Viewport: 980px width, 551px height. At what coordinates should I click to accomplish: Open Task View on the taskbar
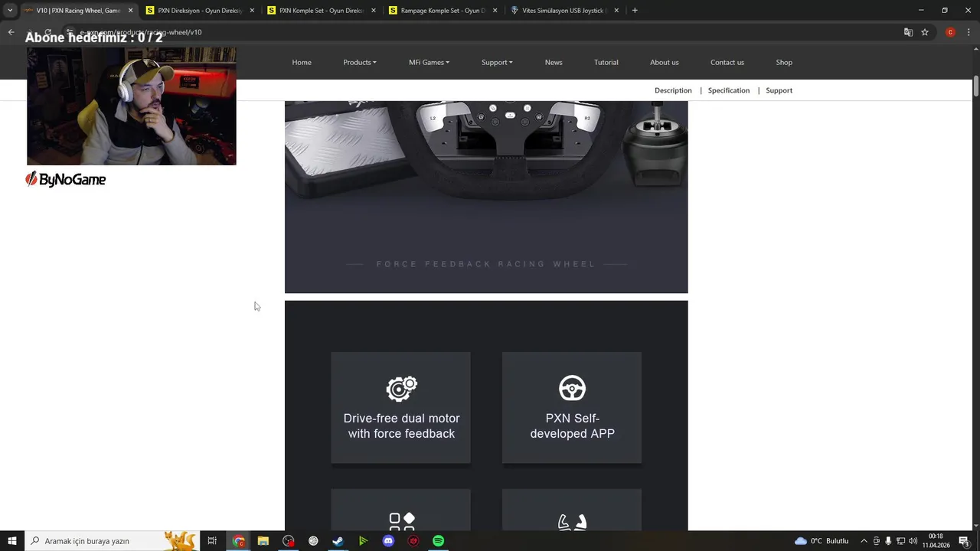point(212,541)
